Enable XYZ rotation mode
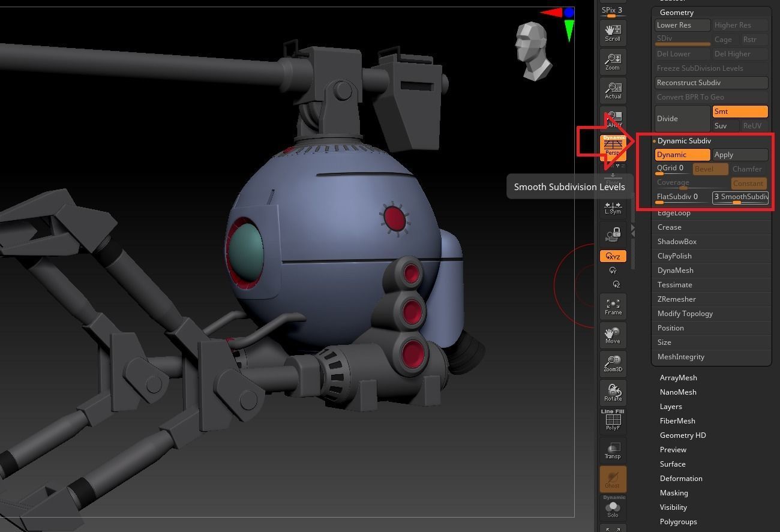Image resolution: width=780 pixels, height=532 pixels. 613,256
